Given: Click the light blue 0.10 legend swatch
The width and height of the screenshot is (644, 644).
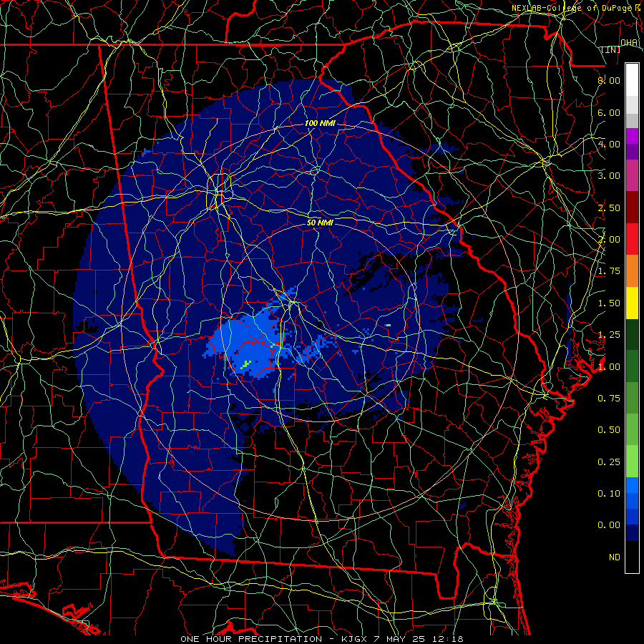Looking at the screenshot, I should click(x=632, y=485).
